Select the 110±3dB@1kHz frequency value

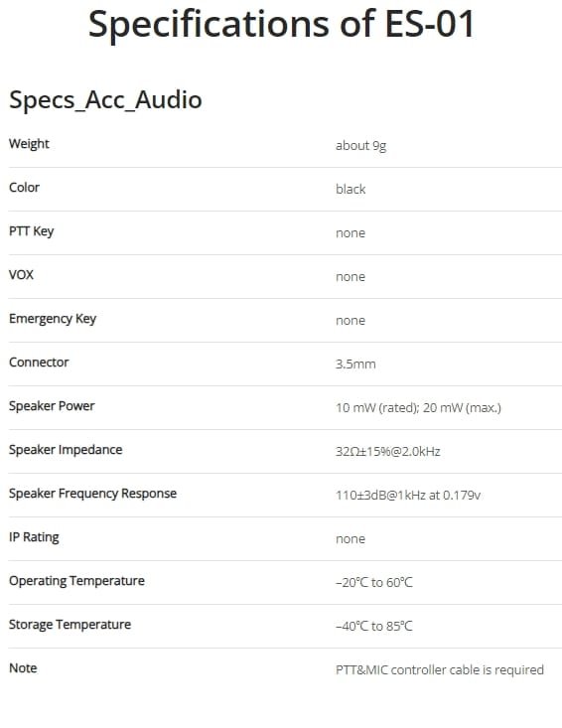(407, 495)
